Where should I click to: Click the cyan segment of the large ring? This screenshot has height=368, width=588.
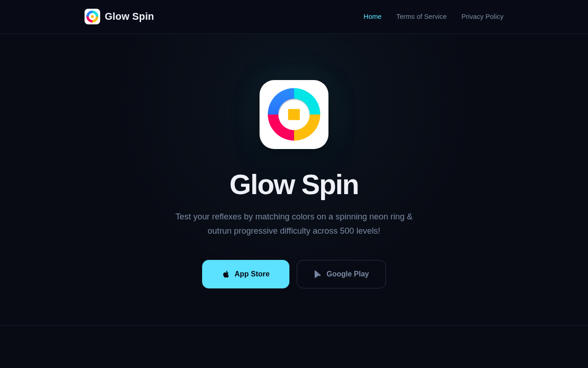(309, 99)
